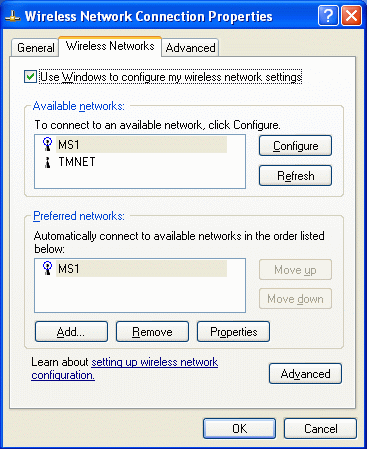Select the Wireless Networks tab

[110, 46]
